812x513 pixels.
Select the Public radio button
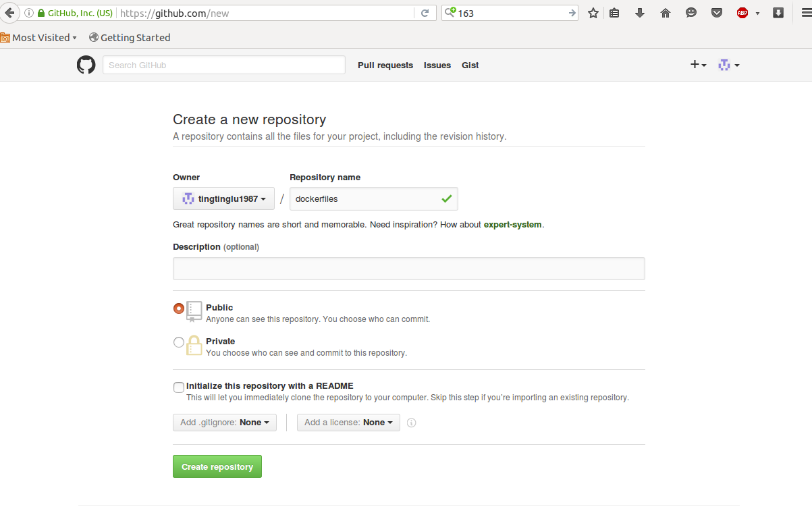pyautogui.click(x=179, y=308)
